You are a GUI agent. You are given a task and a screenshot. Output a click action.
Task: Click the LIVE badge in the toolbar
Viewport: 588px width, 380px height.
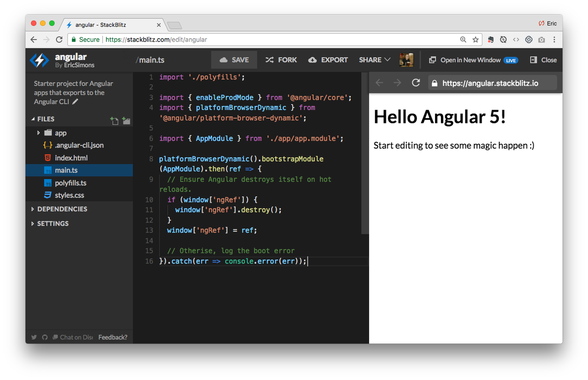click(x=511, y=60)
